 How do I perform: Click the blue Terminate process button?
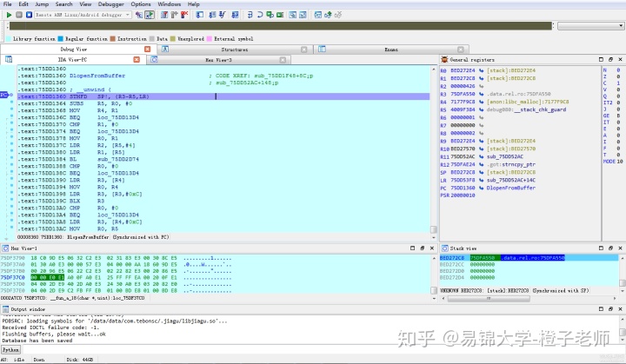pyautogui.click(x=29, y=15)
